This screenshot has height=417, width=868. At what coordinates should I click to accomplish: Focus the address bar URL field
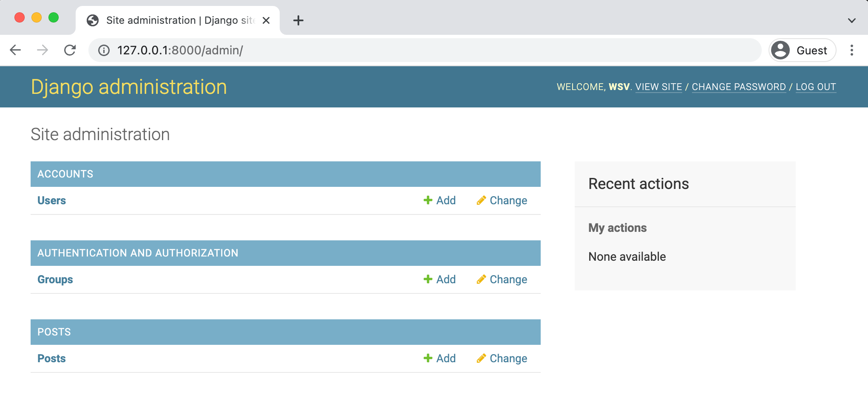coord(425,50)
